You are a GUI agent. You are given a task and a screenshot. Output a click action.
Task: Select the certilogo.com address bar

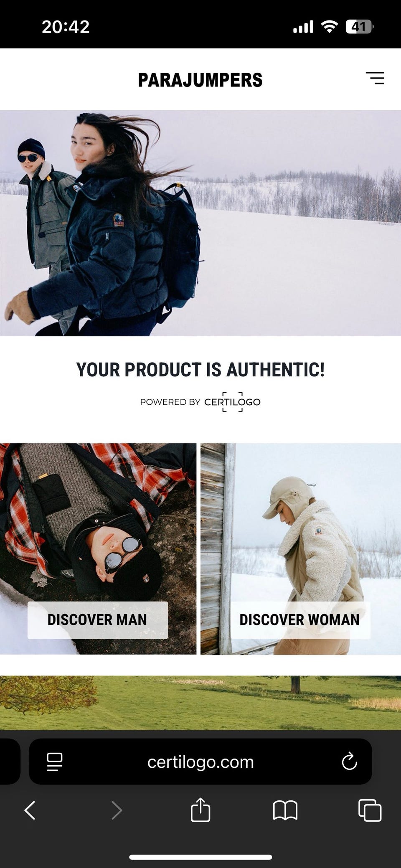200,761
